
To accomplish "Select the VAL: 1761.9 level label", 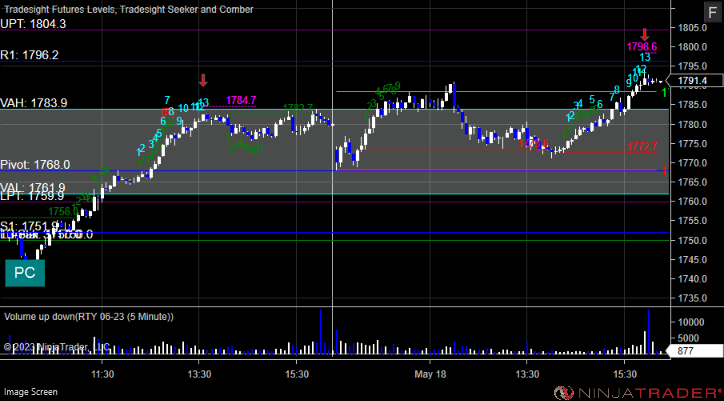I will point(32,188).
